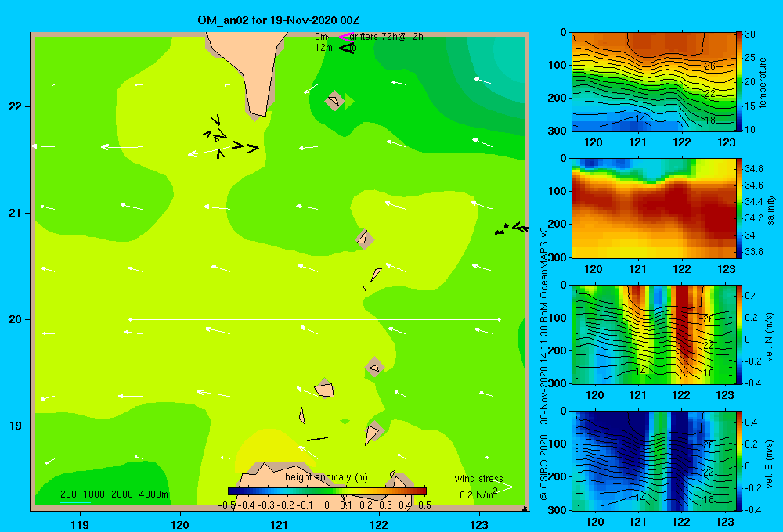Click the height anomaly color scale bar
This screenshot has height=532, width=783.
[x=327, y=491]
